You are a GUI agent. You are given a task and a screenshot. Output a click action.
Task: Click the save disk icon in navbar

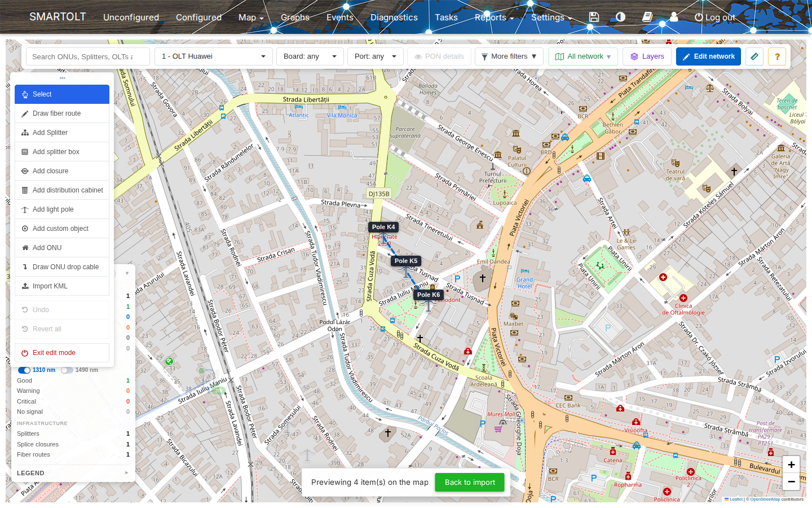click(x=594, y=17)
